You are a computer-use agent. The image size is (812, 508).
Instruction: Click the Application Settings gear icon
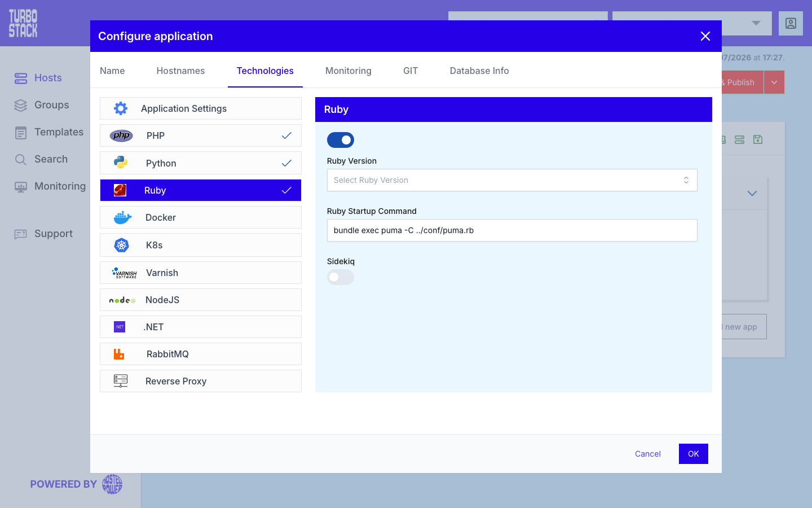click(121, 108)
